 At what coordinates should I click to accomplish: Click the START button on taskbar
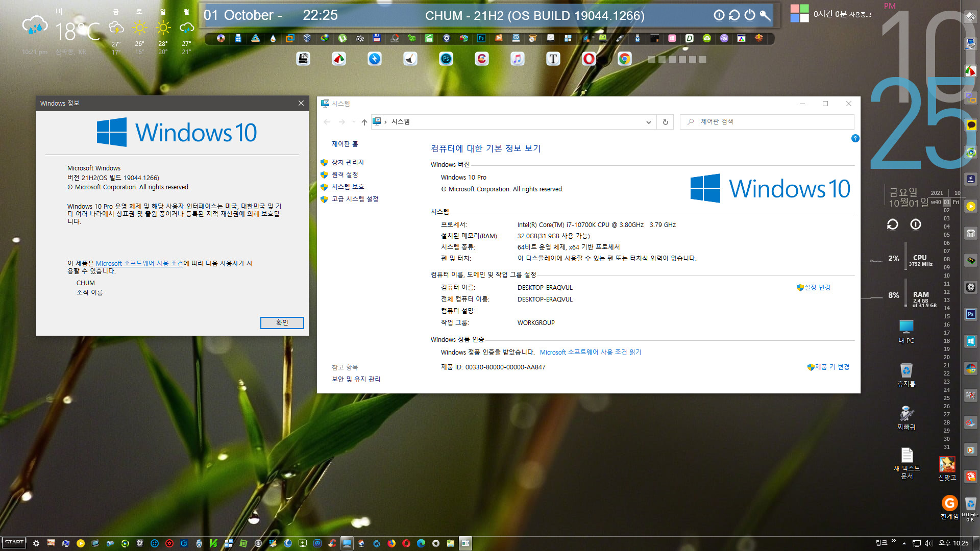[x=14, y=543]
